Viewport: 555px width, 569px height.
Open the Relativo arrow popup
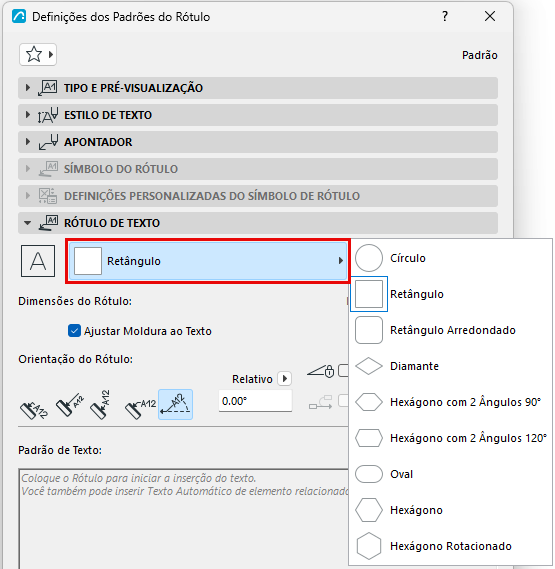pos(285,379)
